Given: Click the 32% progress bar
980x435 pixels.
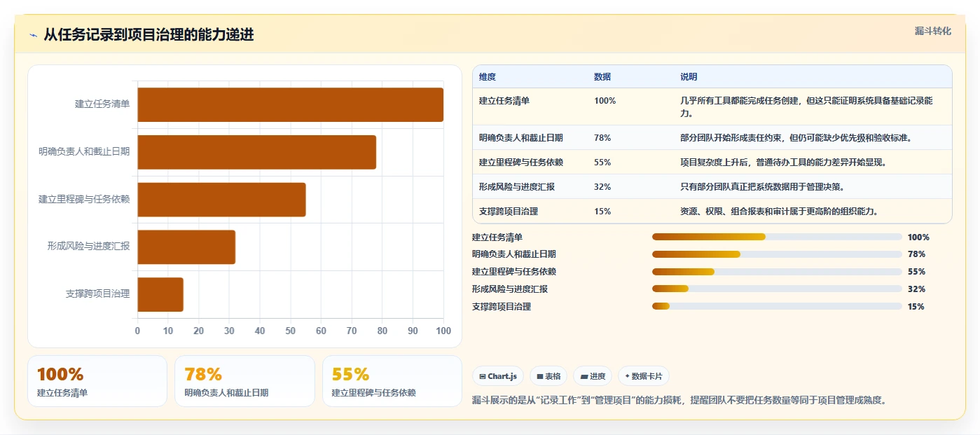Looking at the screenshot, I should [777, 289].
